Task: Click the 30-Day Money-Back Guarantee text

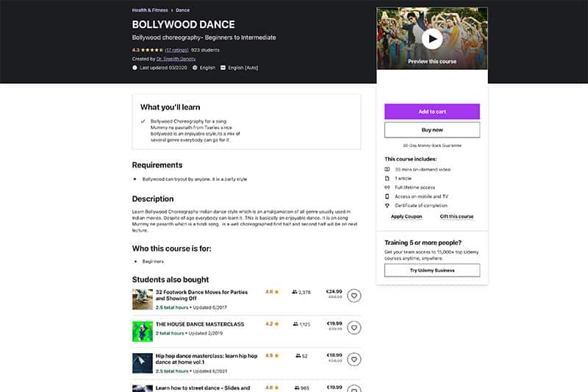Action: [x=432, y=146]
